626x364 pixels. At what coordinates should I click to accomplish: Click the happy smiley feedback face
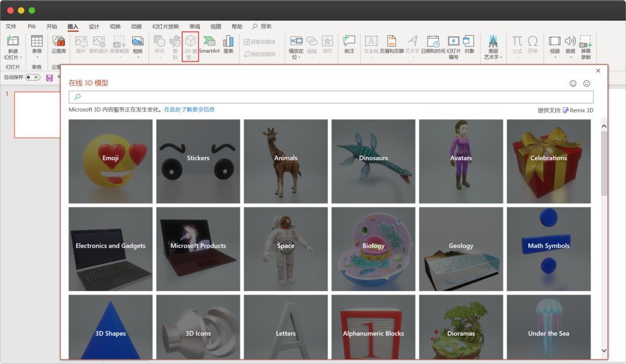(573, 83)
